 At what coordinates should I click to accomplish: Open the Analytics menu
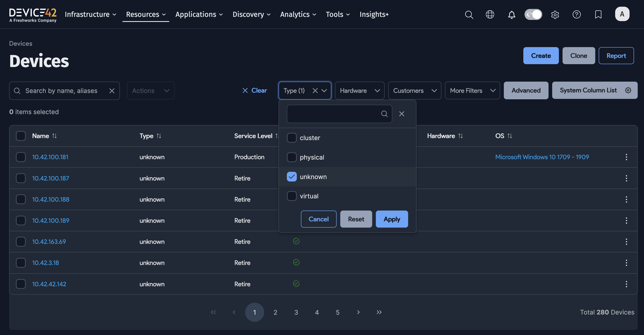pos(298,14)
